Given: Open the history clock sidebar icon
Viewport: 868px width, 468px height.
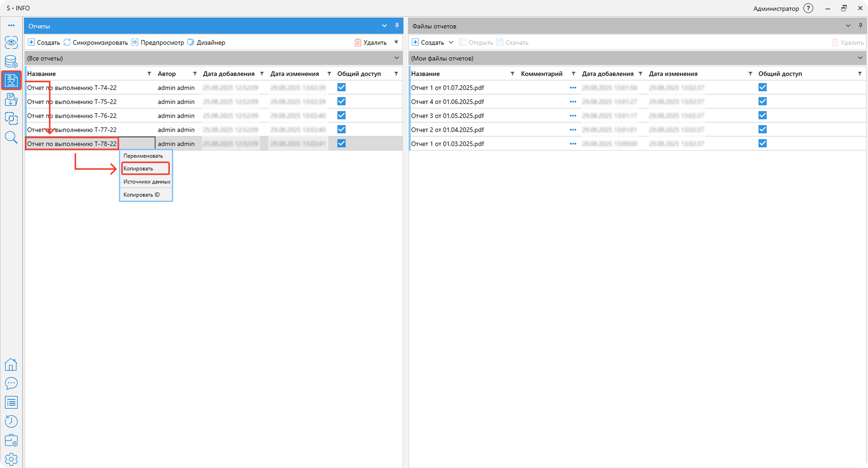Looking at the screenshot, I should 11,421.
